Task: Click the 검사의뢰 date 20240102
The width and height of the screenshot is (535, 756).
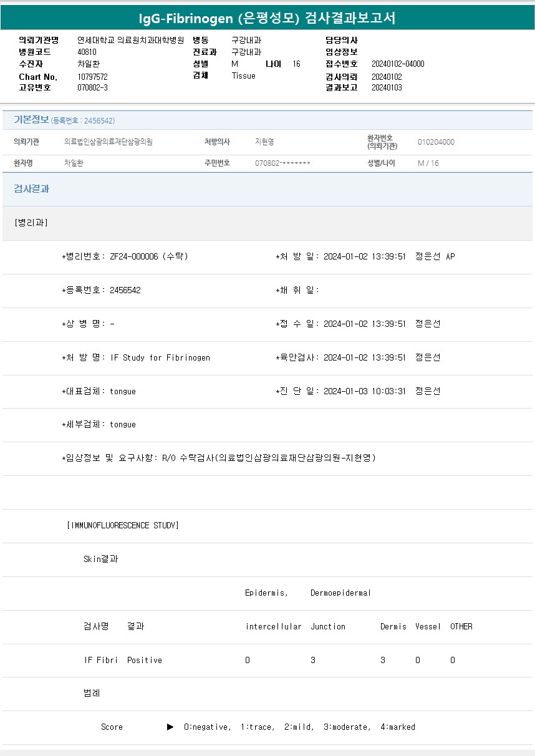Action: 387,77
